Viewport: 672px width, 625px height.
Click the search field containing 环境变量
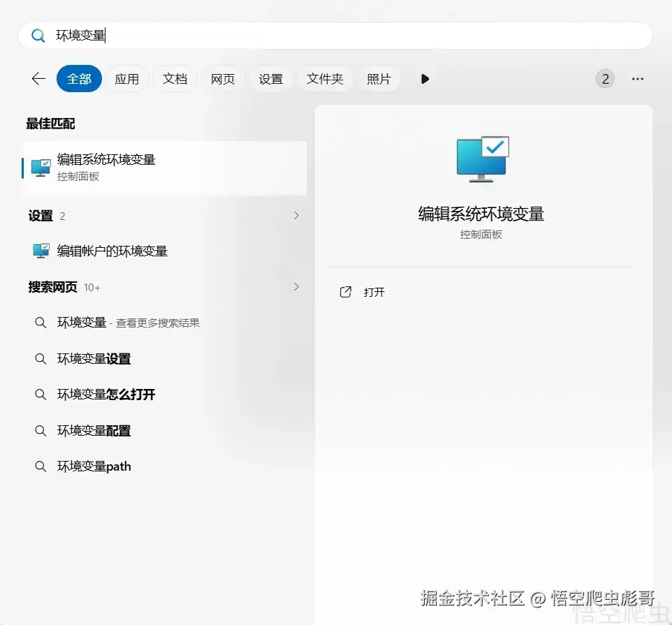pos(335,36)
